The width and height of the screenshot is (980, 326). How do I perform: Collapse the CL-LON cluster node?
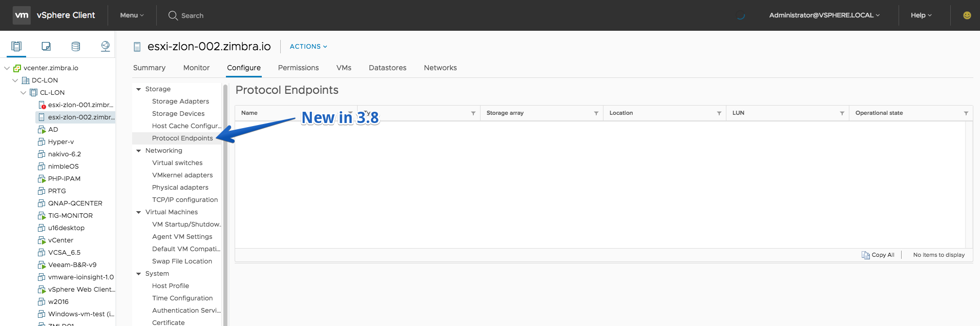(x=23, y=93)
